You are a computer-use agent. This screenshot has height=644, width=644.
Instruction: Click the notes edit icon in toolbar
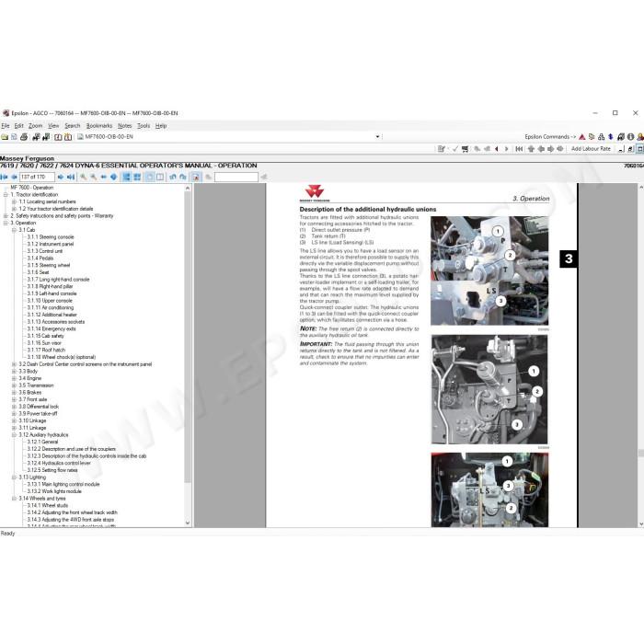pyautogui.click(x=442, y=149)
